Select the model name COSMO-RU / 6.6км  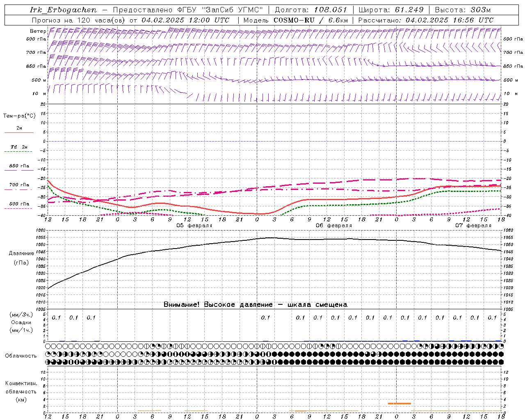click(310, 20)
